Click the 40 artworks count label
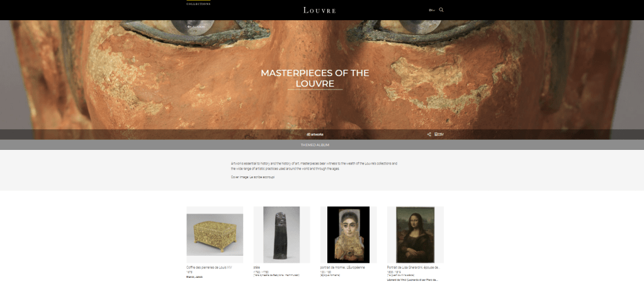Image resolution: width=644 pixels, height=291 pixels. click(x=315, y=134)
